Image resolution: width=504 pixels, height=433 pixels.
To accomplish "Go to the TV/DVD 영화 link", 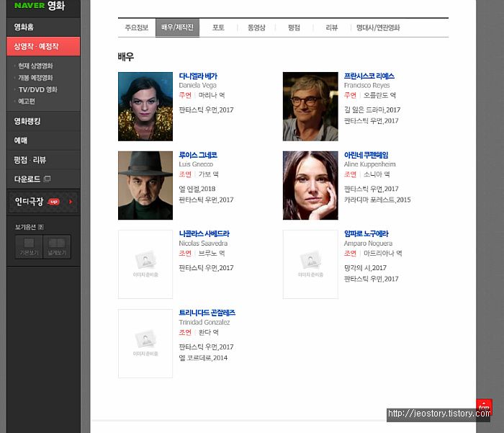I will 37,89.
